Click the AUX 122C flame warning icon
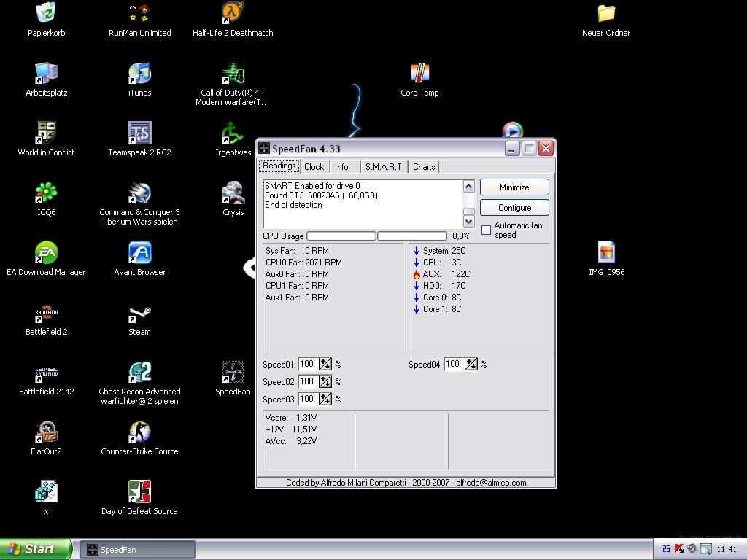Viewport: 747px width, 560px height. [417, 274]
